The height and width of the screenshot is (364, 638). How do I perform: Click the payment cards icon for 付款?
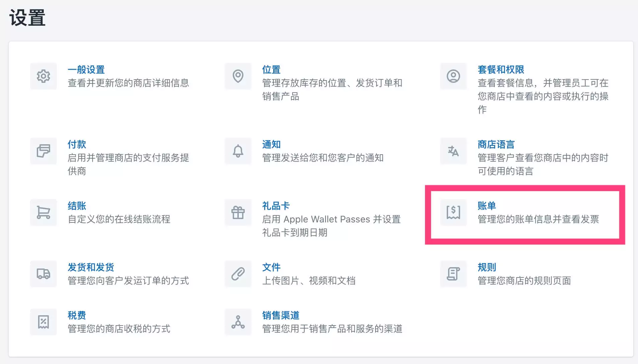click(43, 151)
